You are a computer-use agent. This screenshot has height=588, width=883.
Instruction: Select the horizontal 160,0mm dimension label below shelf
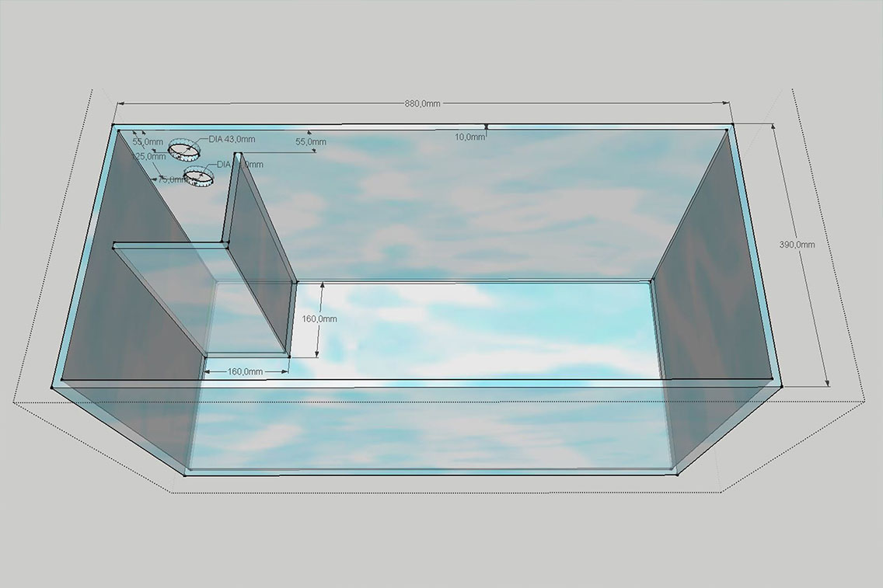point(244,372)
